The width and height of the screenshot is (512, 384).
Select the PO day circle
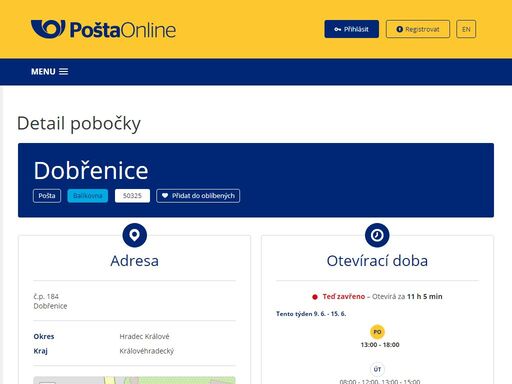(x=377, y=332)
